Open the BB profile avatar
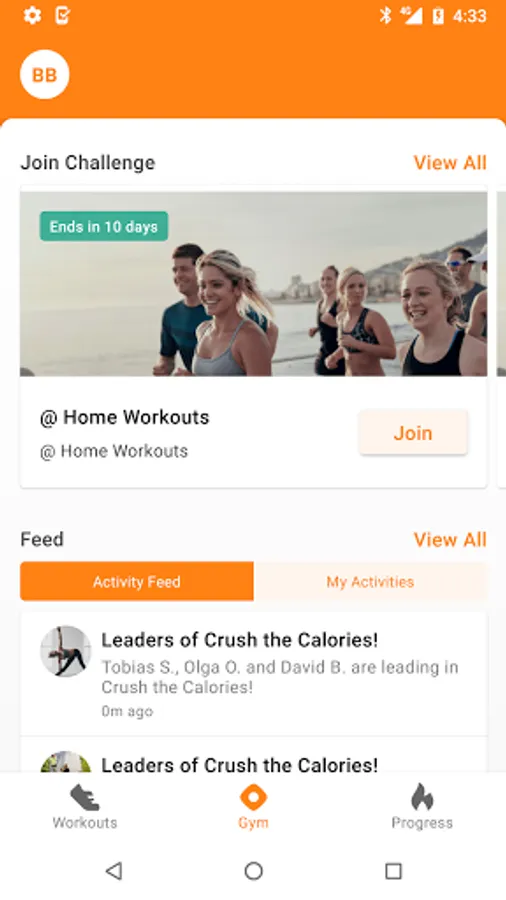The width and height of the screenshot is (506, 900). tap(45, 75)
